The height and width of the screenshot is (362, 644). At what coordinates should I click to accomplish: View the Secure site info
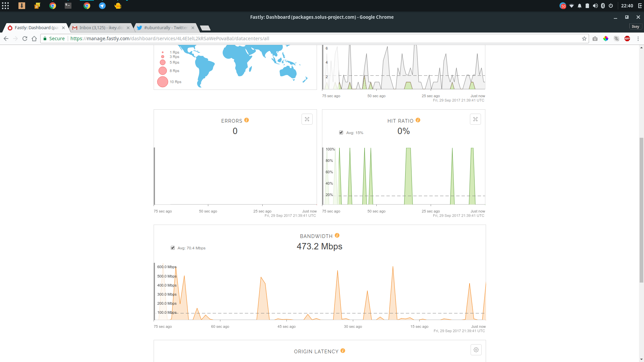pos(54,39)
